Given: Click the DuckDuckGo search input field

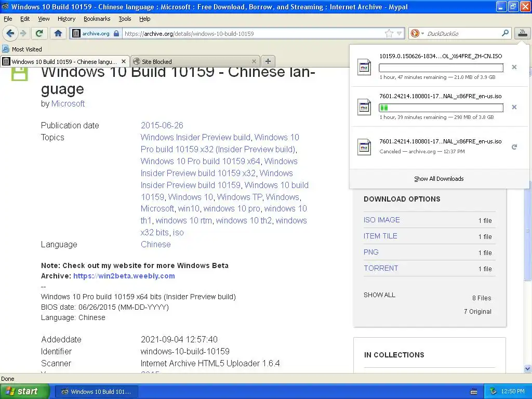Looking at the screenshot, I should [x=462, y=33].
